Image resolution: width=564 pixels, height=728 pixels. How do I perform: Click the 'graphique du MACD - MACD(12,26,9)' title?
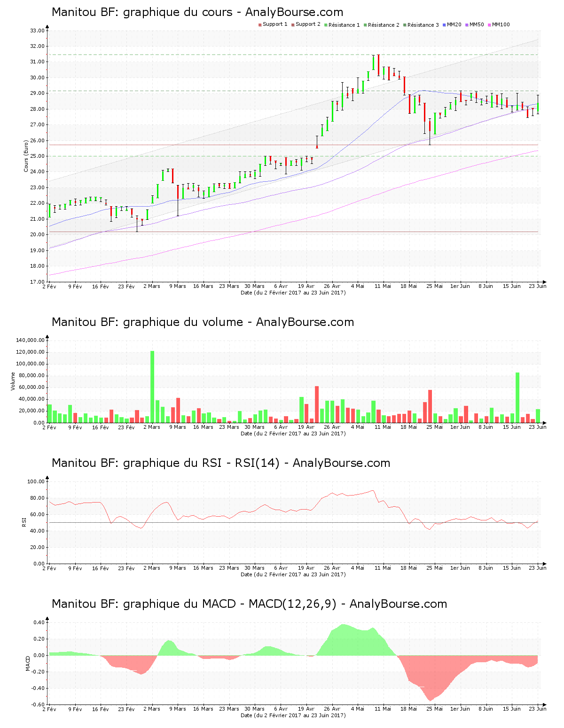point(249,604)
